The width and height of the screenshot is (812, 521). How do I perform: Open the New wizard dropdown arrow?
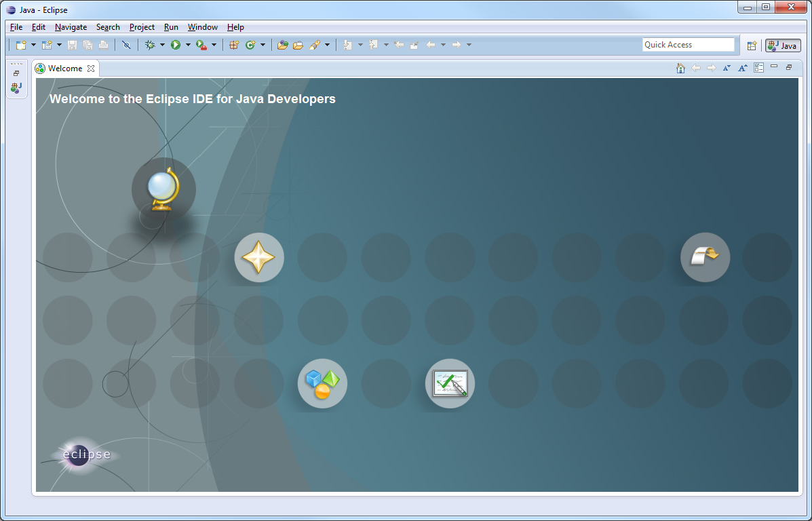click(x=34, y=45)
